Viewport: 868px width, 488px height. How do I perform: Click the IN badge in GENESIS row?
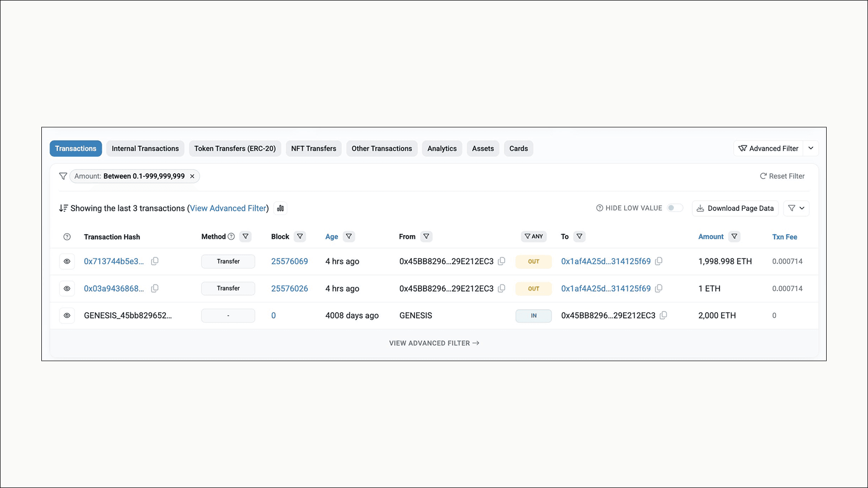point(534,315)
